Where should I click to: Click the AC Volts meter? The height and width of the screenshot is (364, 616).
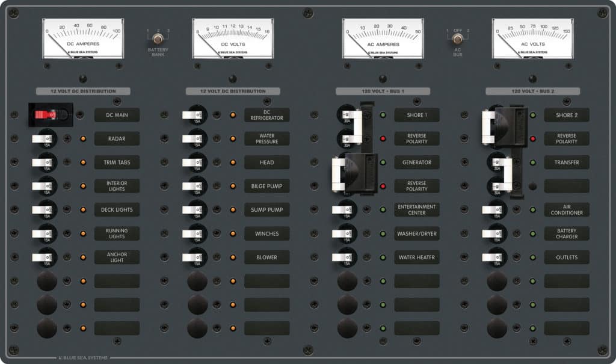tap(532, 38)
